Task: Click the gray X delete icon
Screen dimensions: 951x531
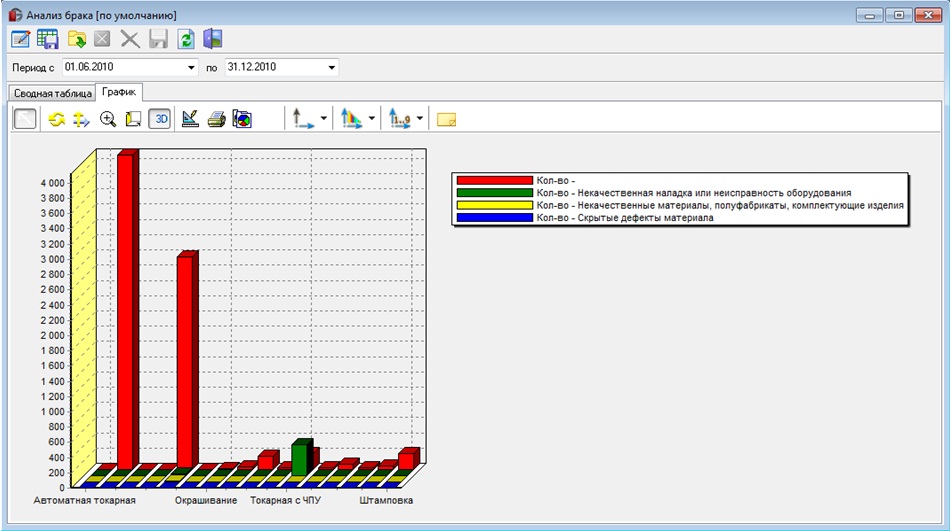Action: click(x=130, y=39)
